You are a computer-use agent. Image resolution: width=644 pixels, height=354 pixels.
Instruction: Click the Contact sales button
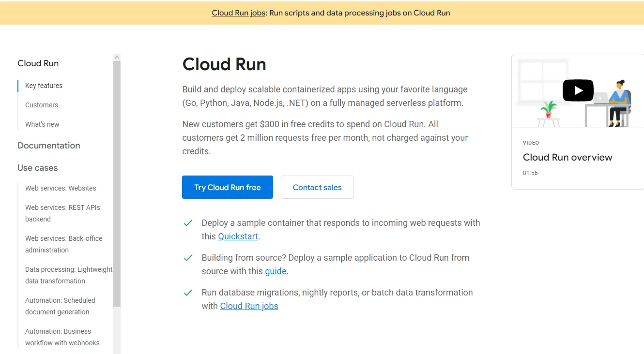[317, 187]
